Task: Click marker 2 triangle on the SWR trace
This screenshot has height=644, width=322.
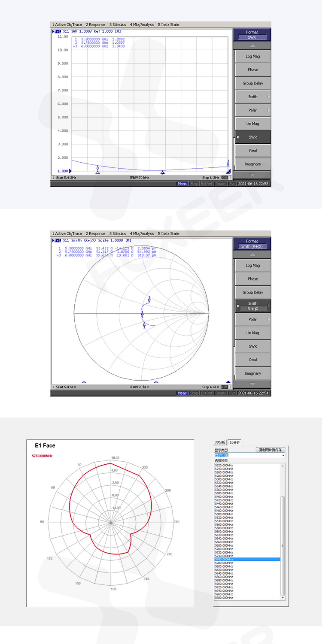Action: coord(163,172)
